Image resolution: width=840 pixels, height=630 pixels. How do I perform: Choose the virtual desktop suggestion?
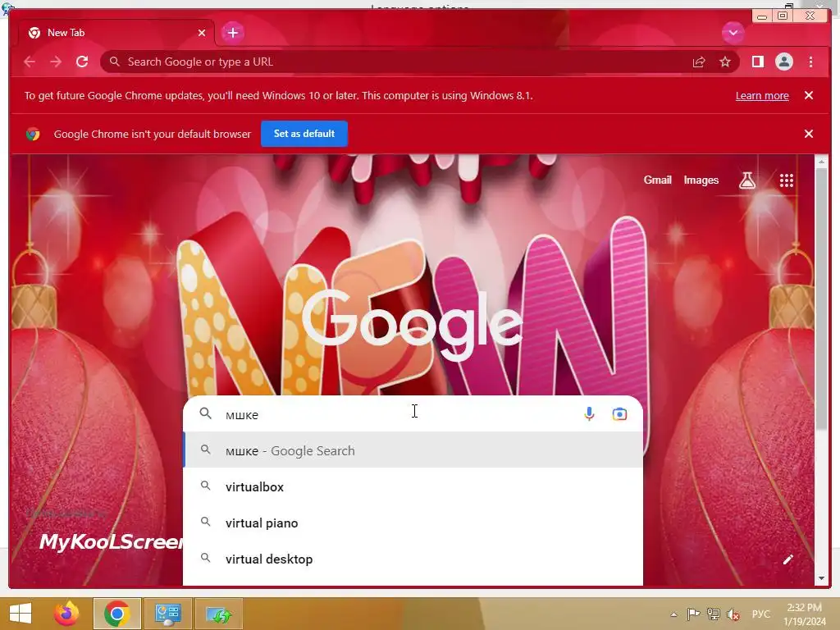click(413, 559)
